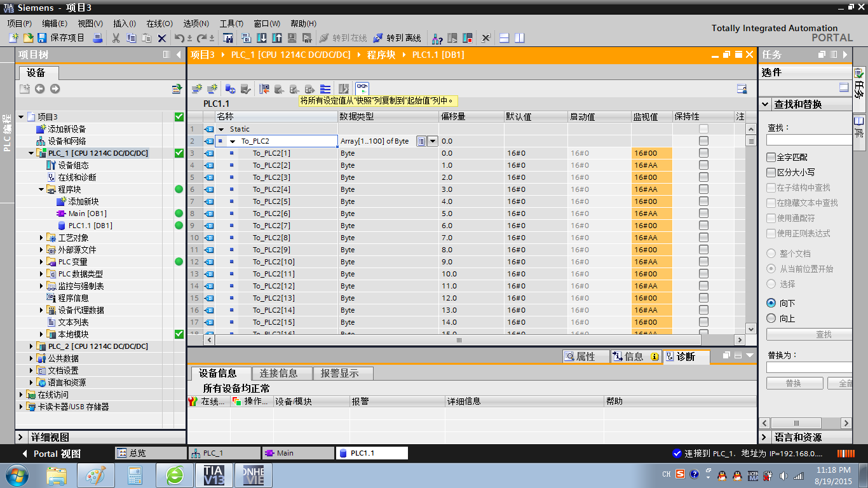The width and height of the screenshot is (868, 488).
Task: Click the 查找 search input field
Action: (x=808, y=140)
